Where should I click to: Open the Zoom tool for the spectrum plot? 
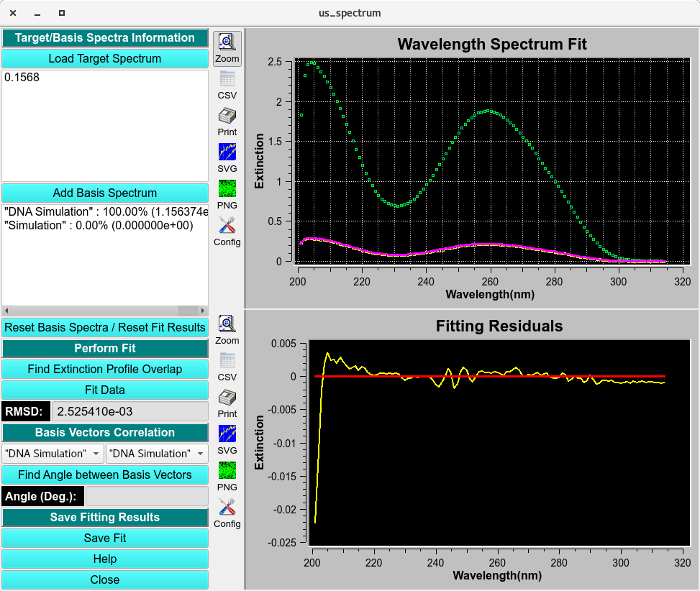(x=227, y=47)
